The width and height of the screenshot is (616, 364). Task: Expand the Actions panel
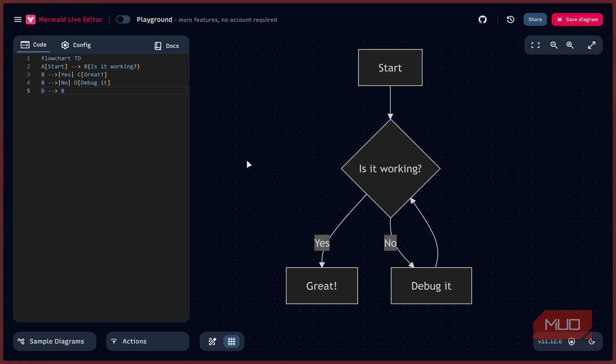(148, 341)
